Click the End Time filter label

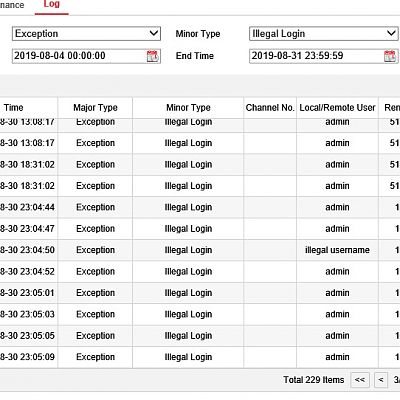(195, 56)
